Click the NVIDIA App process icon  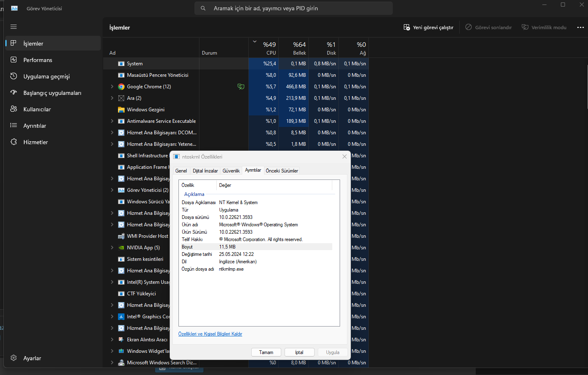tap(121, 248)
